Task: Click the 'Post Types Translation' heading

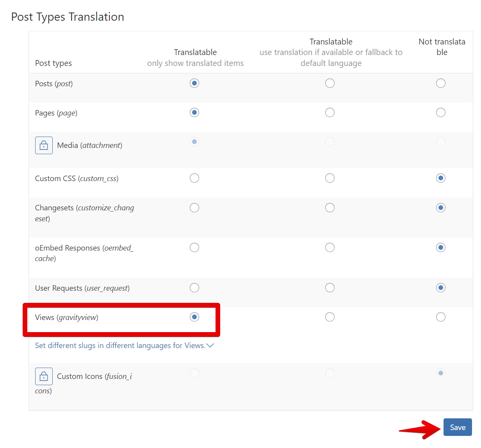Action: click(x=68, y=17)
